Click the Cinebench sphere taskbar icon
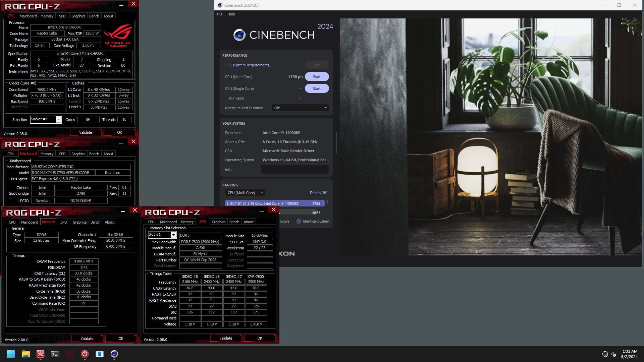644x362 pixels. click(114, 354)
